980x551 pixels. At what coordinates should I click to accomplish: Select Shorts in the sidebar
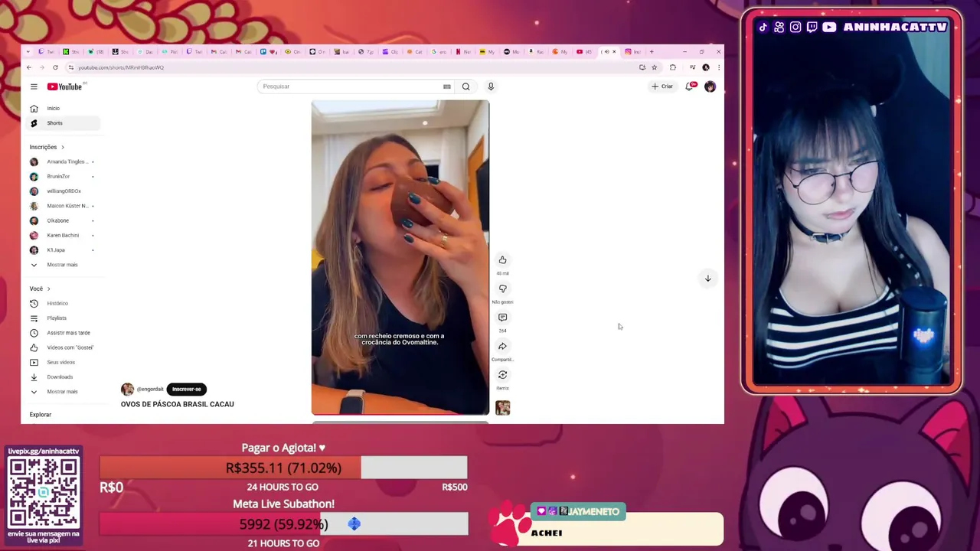63,123
